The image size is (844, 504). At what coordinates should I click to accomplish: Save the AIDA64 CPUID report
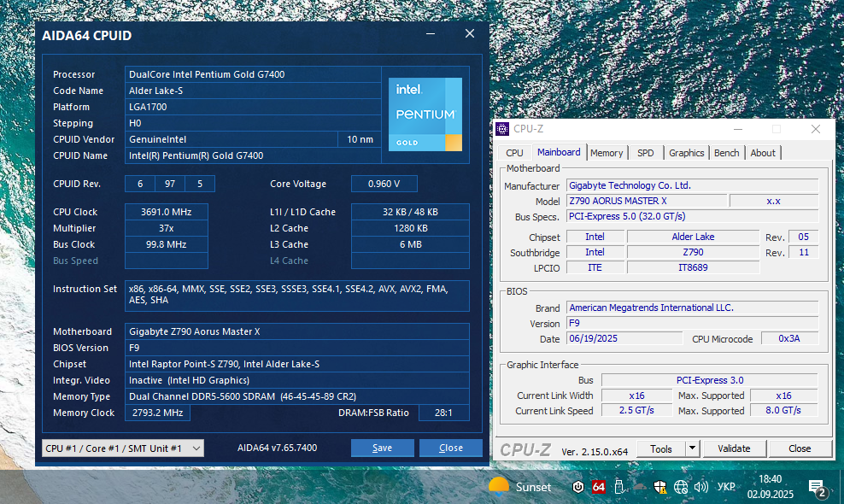click(382, 448)
